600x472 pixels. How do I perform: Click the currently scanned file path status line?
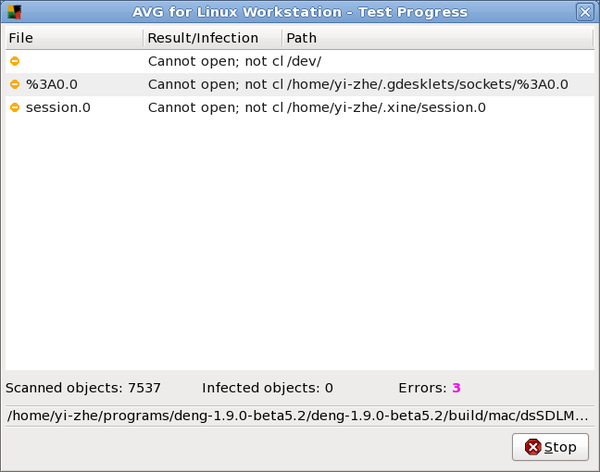coord(298,416)
